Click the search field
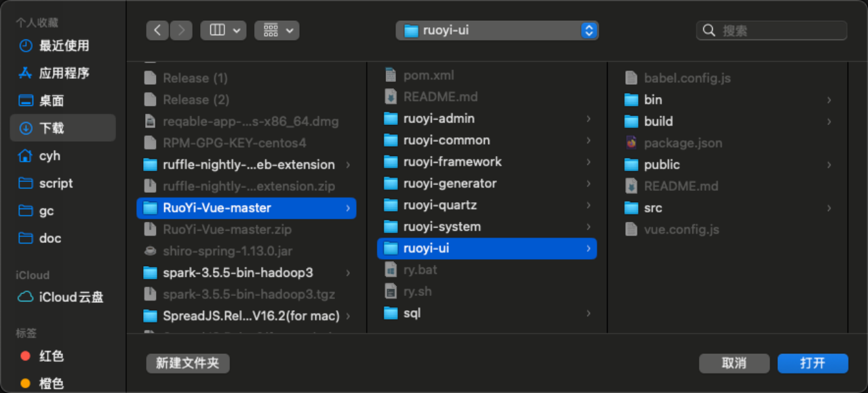Screen dimensions: 868x393 click(x=772, y=30)
